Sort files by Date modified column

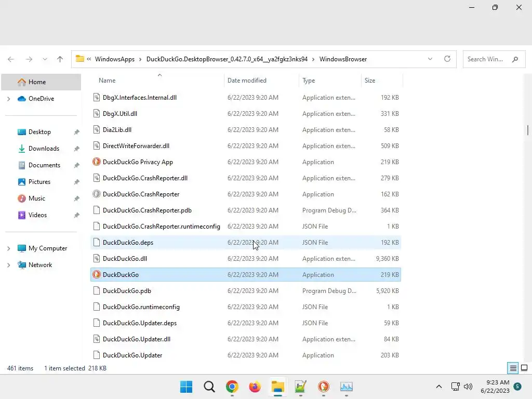(247, 81)
